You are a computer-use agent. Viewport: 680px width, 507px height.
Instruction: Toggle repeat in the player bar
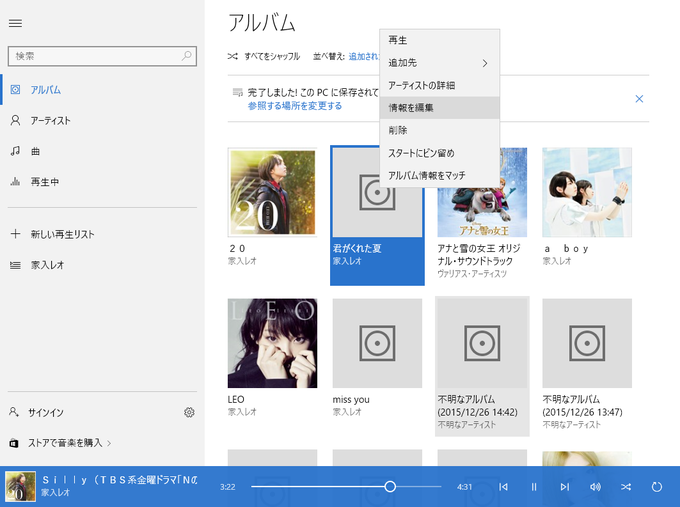click(657, 487)
